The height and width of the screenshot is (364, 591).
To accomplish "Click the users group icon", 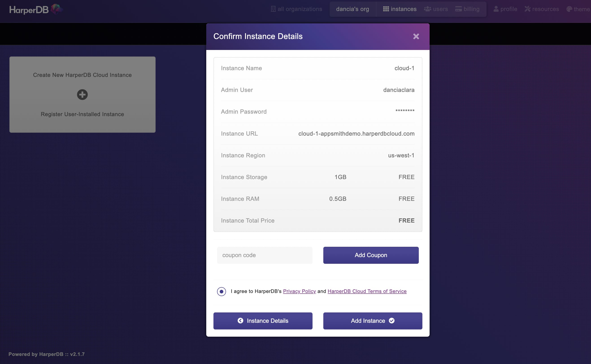I will click(428, 9).
